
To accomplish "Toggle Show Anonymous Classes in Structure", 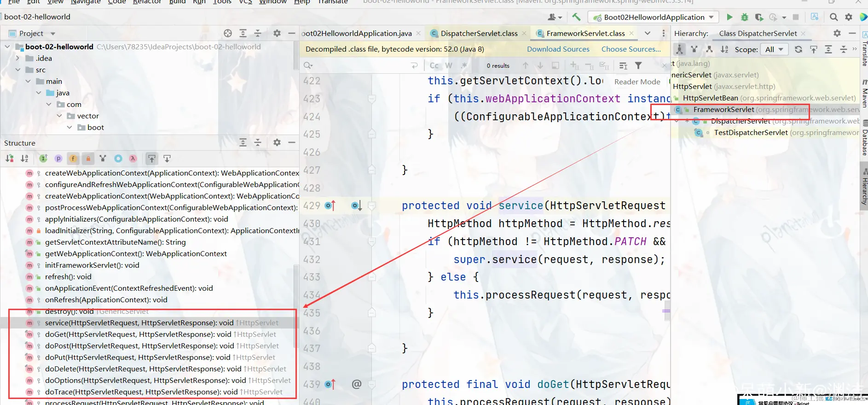I will click(118, 158).
